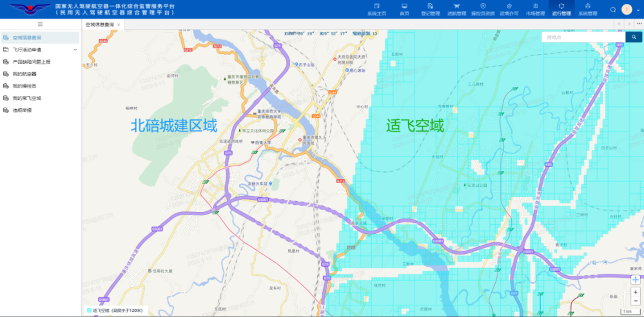644x317 pixels.
Task: Select 我的常飞空域 in the sidebar
Action: tap(26, 99)
